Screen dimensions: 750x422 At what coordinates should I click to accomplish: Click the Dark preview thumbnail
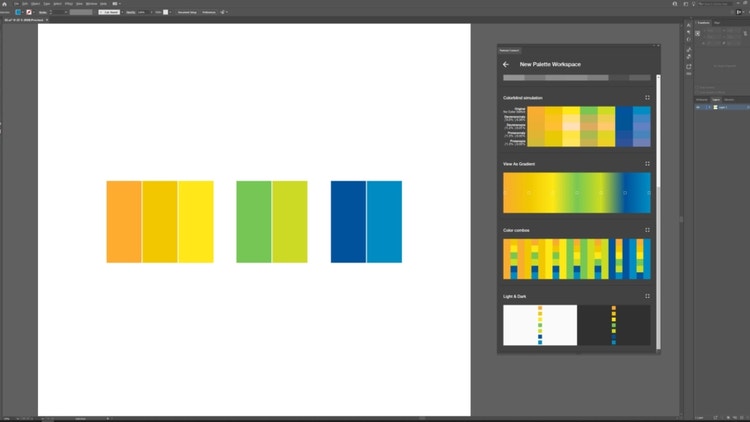point(614,325)
